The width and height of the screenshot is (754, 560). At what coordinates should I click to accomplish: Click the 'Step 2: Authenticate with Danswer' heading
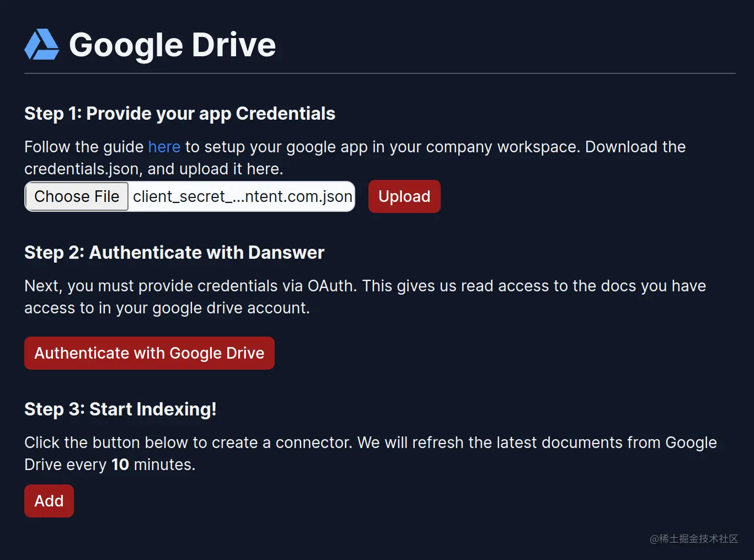coord(174,253)
